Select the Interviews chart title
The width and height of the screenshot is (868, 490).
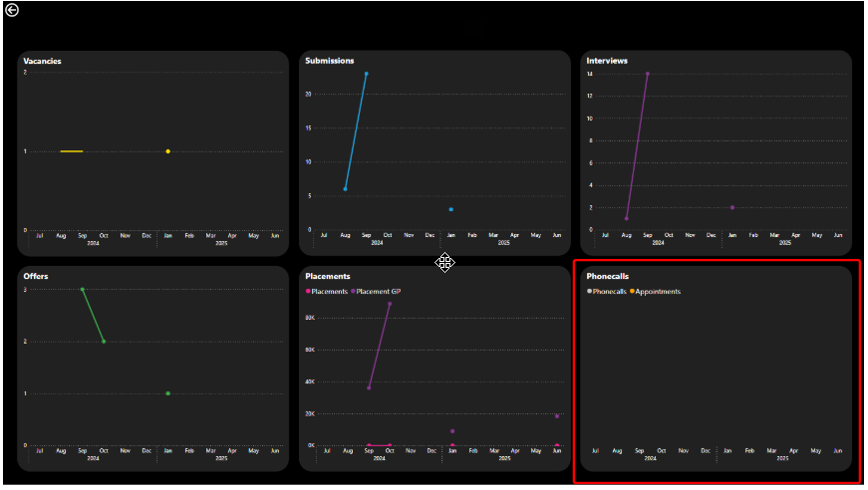pos(607,61)
